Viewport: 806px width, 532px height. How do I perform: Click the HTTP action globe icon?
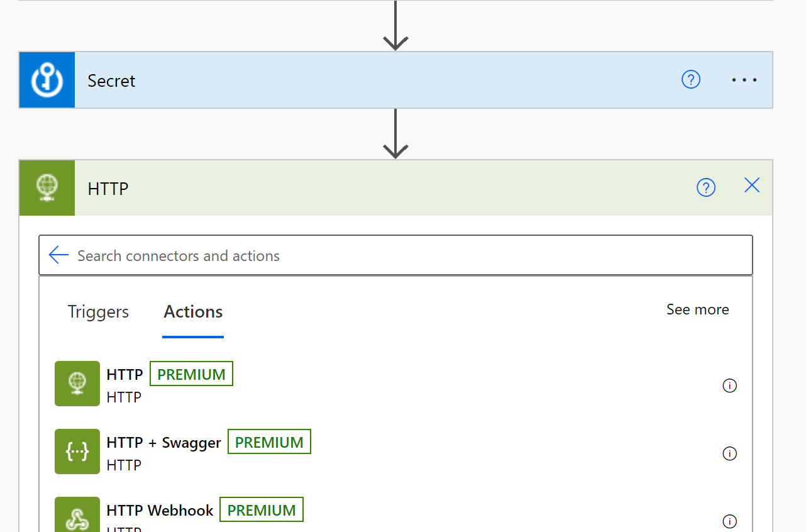(x=77, y=384)
